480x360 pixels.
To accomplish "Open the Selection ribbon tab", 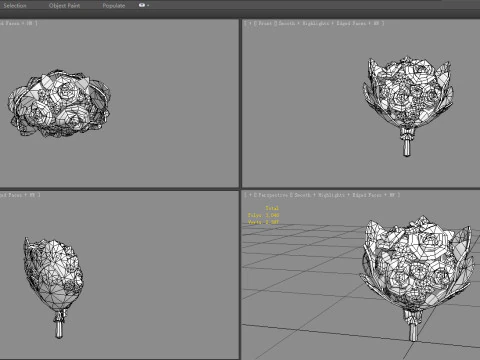I will (15, 6).
